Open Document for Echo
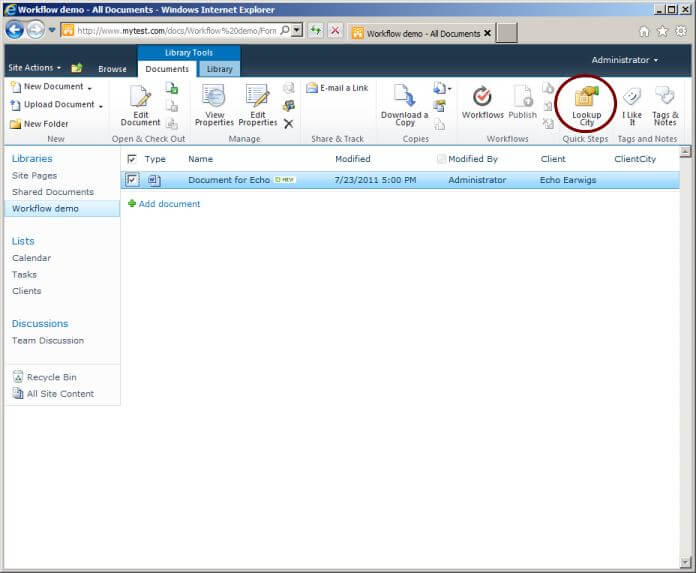Image resolution: width=696 pixels, height=573 pixels. pyautogui.click(x=229, y=180)
